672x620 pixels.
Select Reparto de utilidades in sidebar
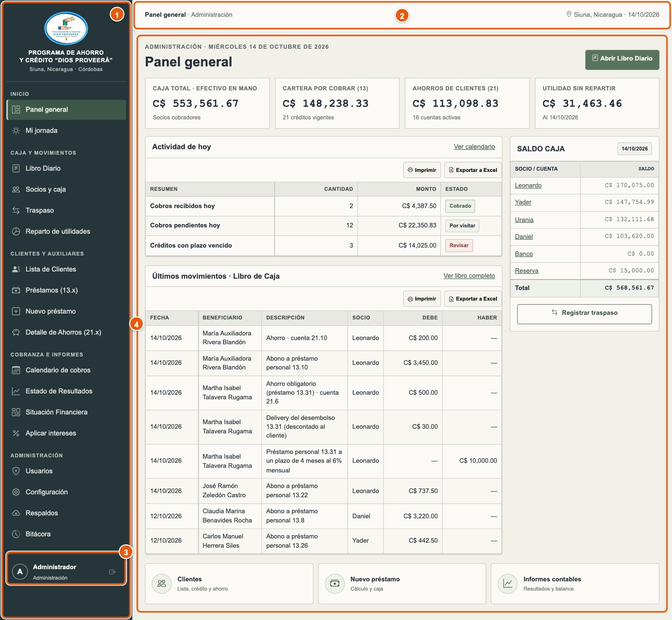[x=66, y=232]
